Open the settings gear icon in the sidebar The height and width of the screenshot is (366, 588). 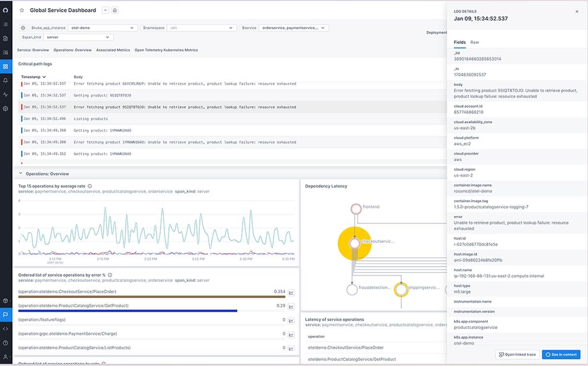coord(6,108)
